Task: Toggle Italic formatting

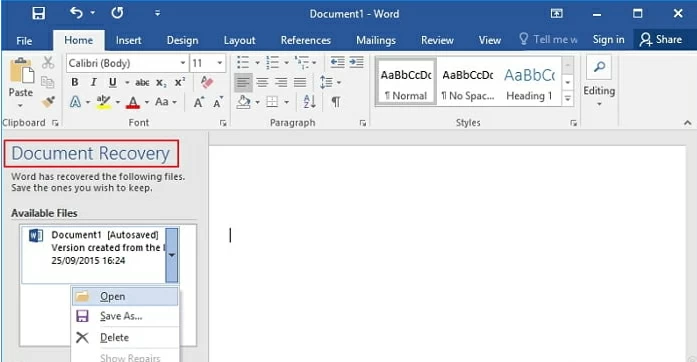Action: 93,82
